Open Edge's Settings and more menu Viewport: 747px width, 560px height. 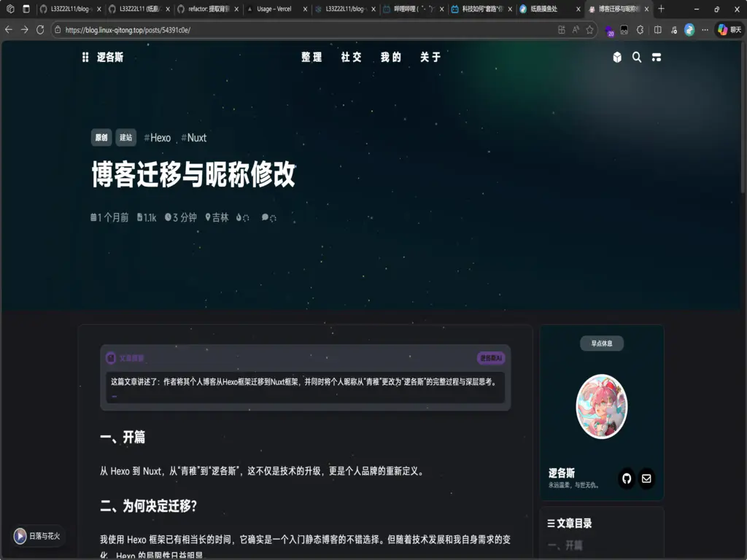click(x=705, y=31)
